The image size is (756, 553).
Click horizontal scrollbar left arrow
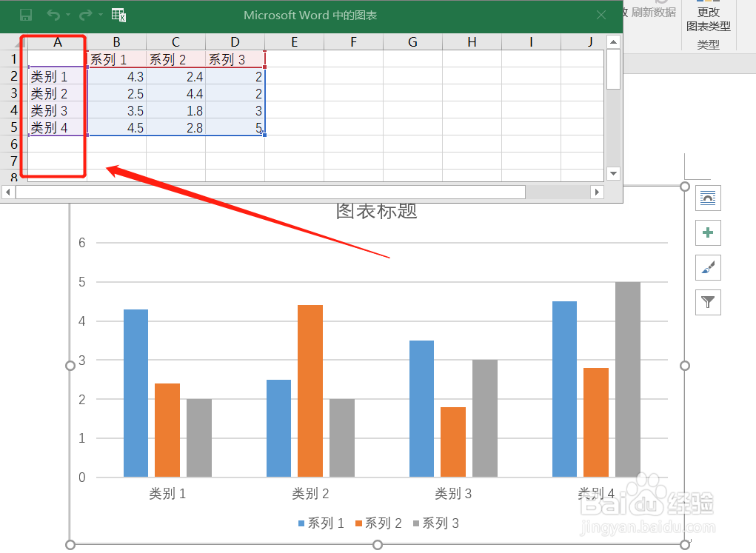tap(7, 192)
